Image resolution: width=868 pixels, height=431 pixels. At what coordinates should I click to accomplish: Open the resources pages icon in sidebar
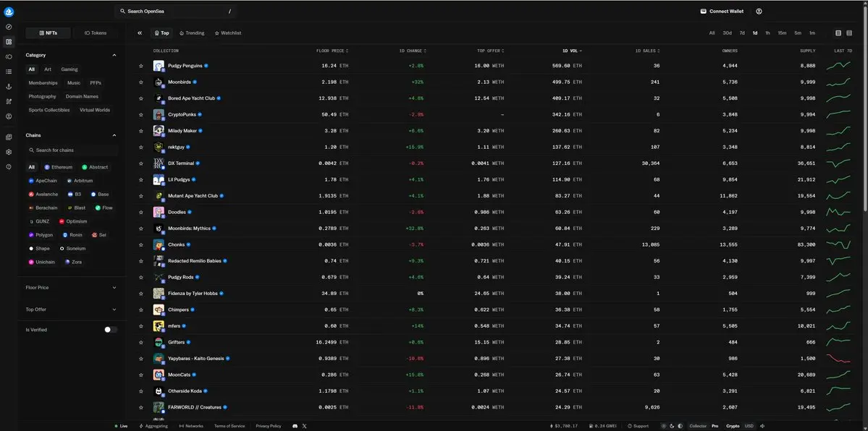tap(9, 137)
